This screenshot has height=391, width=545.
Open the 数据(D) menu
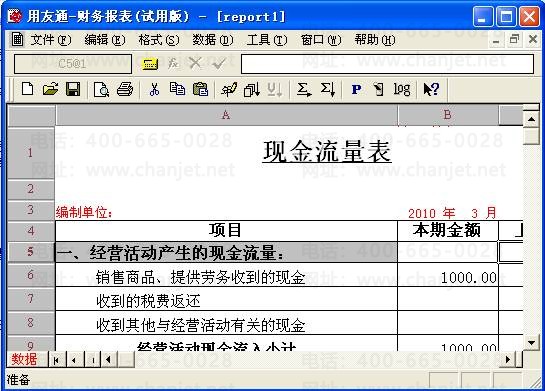point(213,40)
